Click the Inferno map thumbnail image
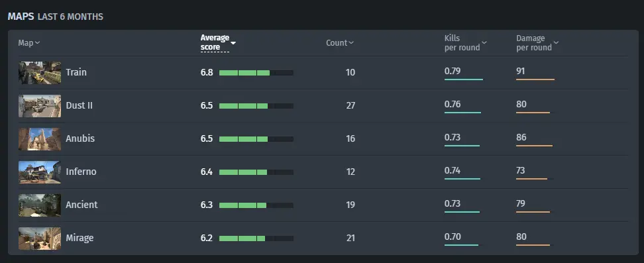The image size is (644, 263). [40, 172]
